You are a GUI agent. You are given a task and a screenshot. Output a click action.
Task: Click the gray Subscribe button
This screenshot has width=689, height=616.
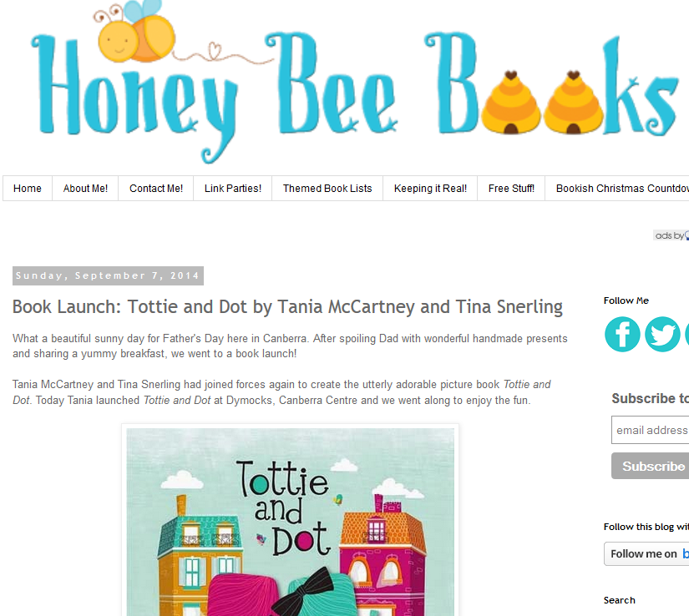click(651, 466)
